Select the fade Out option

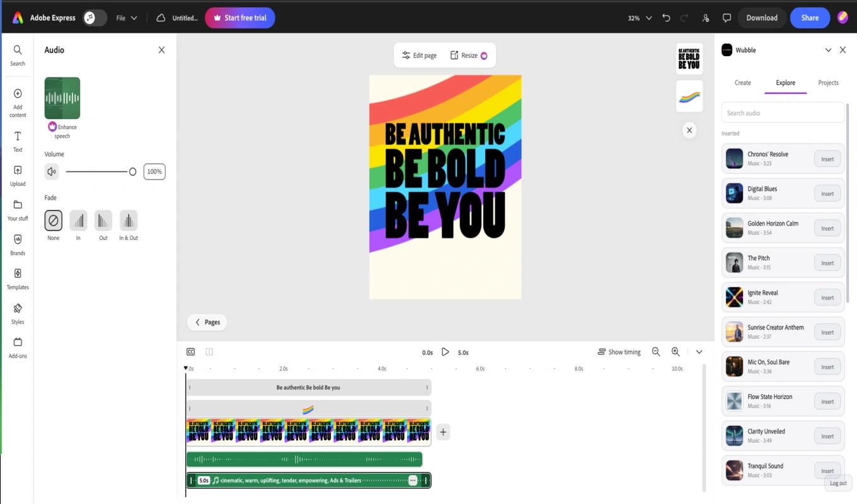click(103, 220)
